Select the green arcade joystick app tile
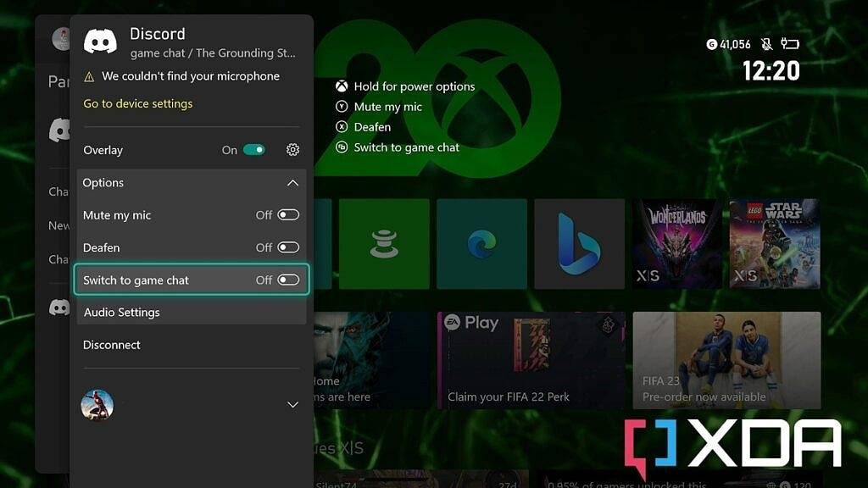The image size is (868, 488). (x=385, y=243)
